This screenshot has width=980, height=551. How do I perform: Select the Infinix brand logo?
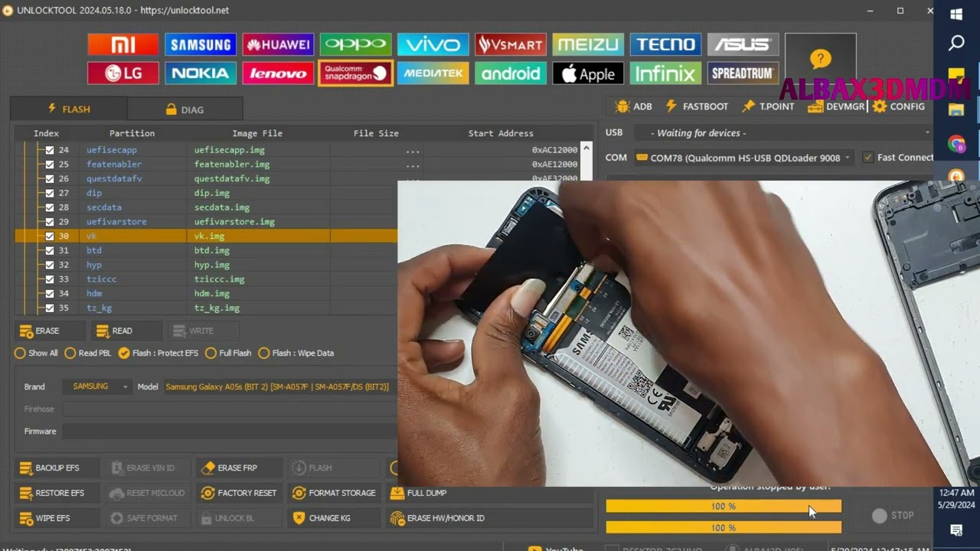point(665,73)
